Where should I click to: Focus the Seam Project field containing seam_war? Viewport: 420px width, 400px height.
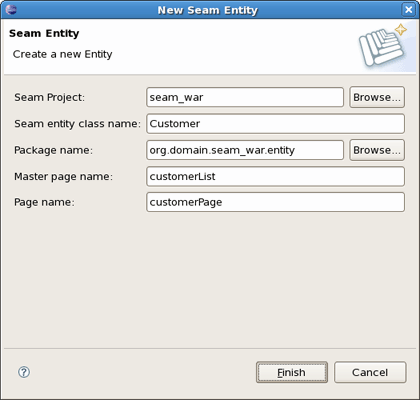[x=245, y=97]
